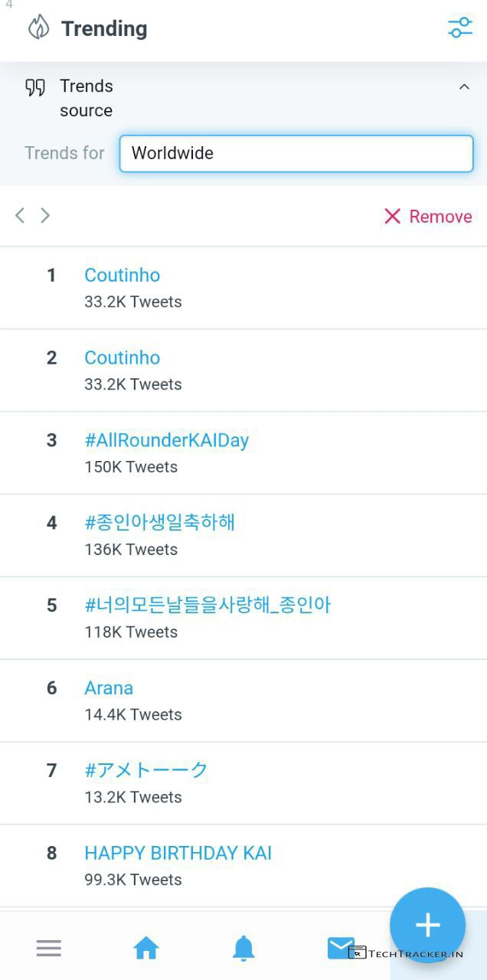This screenshot has height=980, width=487.
Task: Open the notifications bell
Action: tap(243, 949)
